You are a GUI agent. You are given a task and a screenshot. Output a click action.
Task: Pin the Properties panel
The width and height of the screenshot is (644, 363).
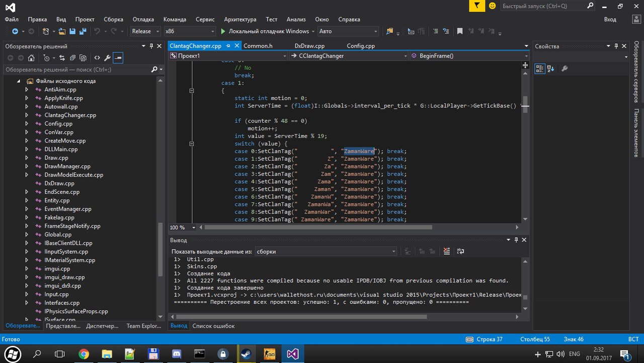(x=617, y=46)
